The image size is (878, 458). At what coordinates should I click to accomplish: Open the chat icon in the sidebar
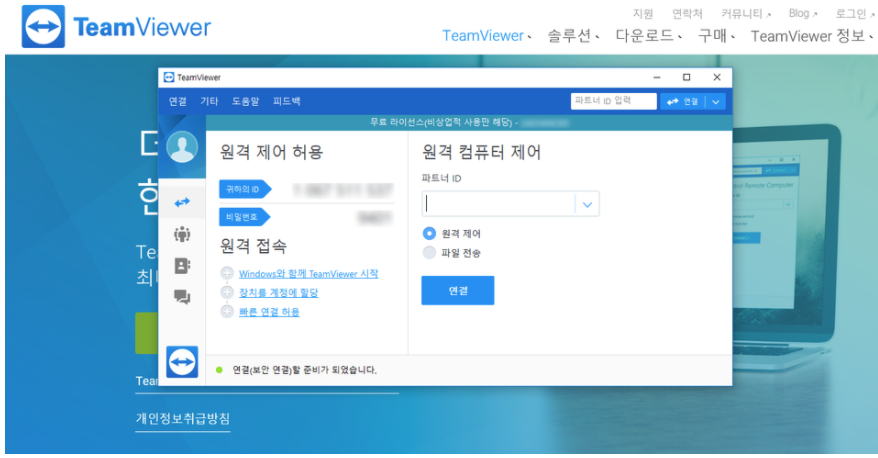tap(182, 296)
